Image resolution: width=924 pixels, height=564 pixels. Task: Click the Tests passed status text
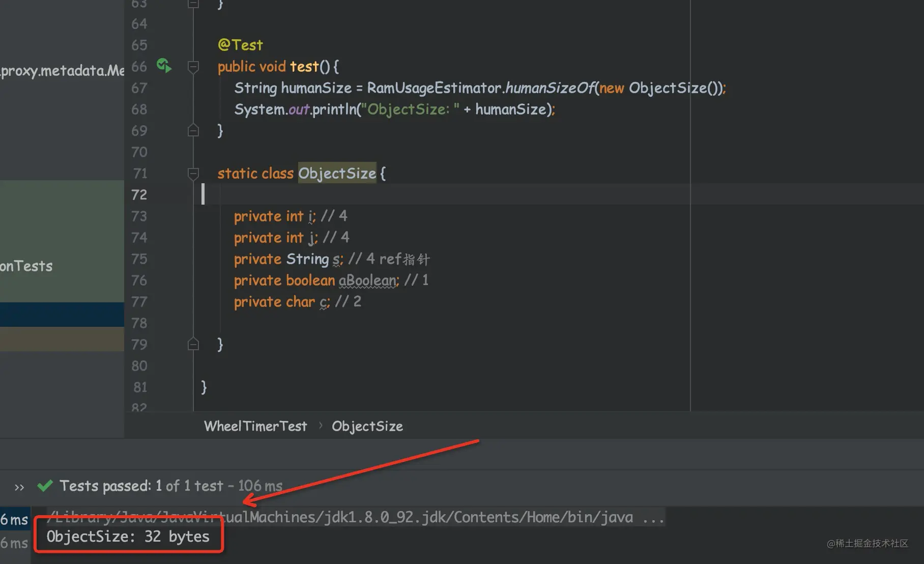(x=170, y=486)
